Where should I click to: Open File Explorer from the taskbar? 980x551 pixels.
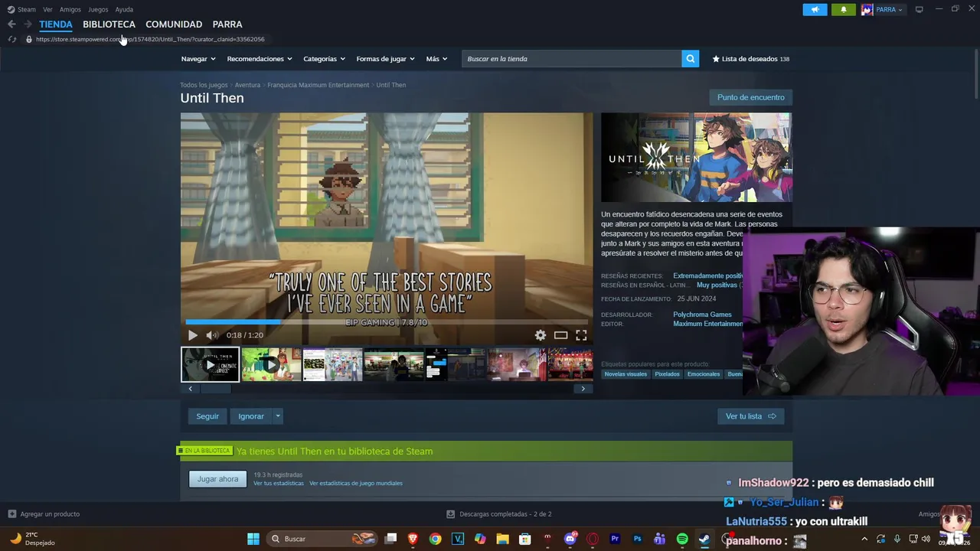coord(502,539)
